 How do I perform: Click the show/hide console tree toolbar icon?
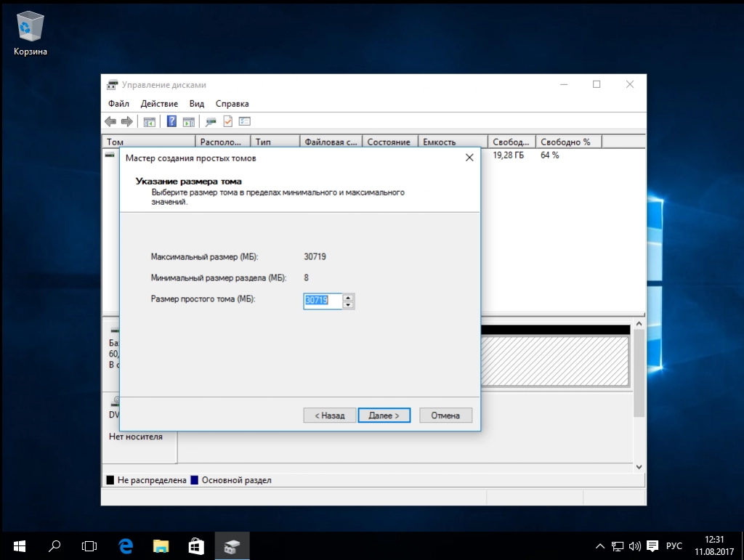pos(149,121)
